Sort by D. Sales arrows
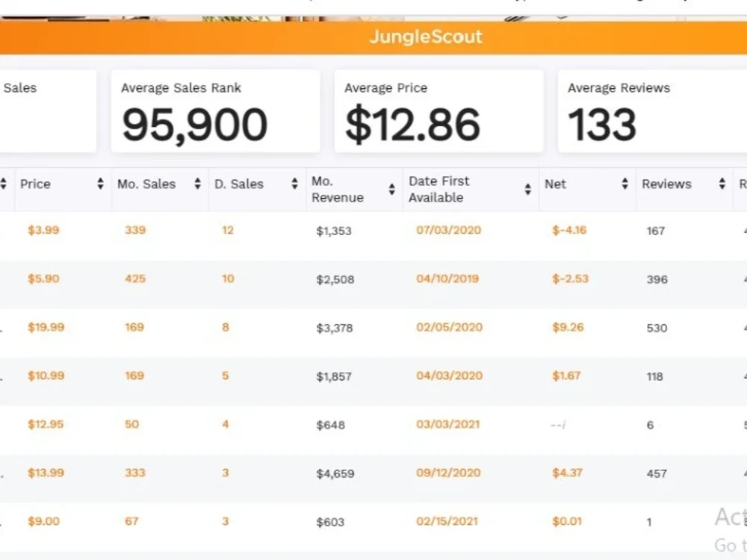This screenshot has width=747, height=560. 294,184
